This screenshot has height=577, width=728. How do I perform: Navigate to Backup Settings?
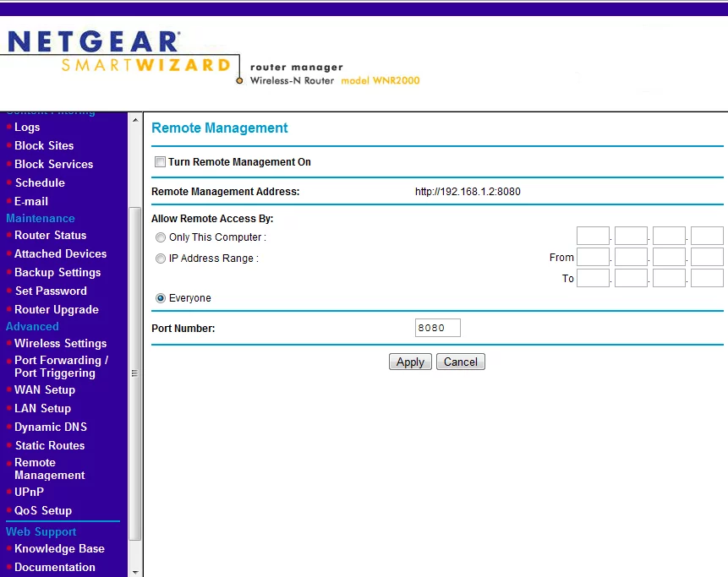[57, 272]
